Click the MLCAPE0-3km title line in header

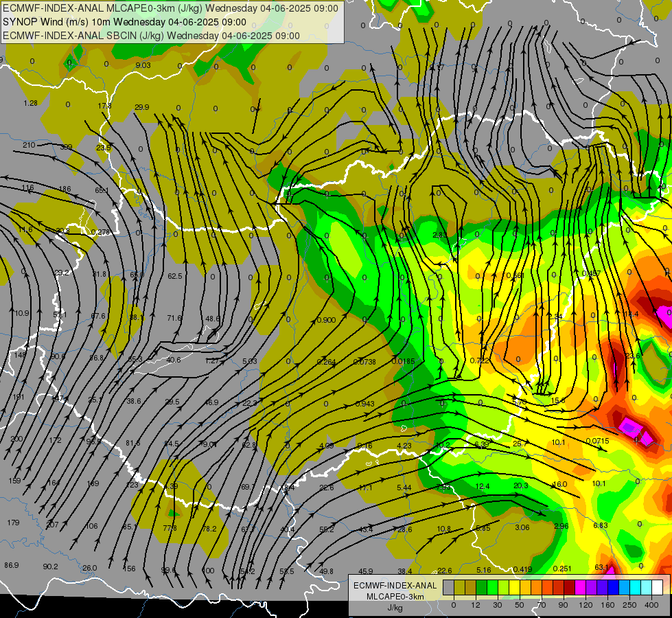170,8
